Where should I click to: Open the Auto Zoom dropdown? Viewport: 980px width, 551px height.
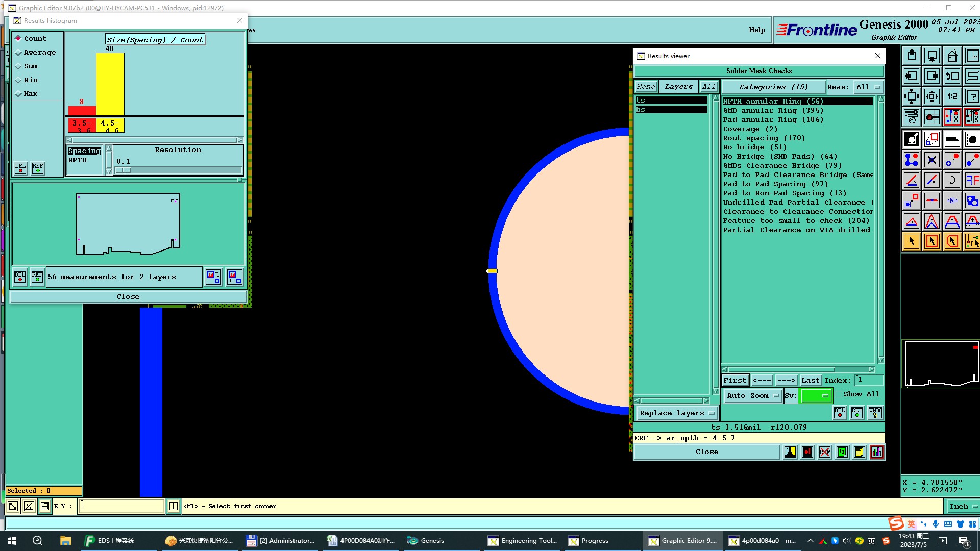click(752, 395)
